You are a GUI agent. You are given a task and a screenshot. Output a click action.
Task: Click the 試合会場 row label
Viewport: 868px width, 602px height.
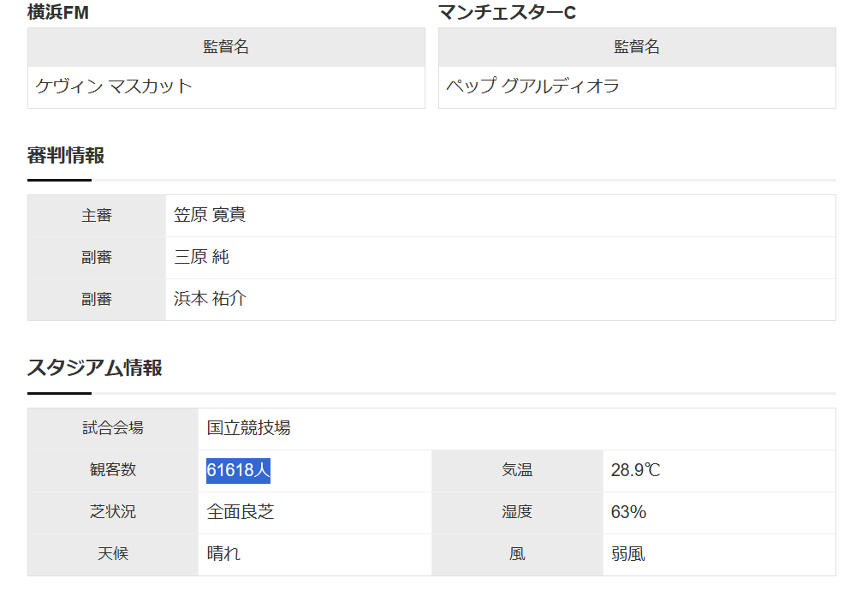(113, 428)
